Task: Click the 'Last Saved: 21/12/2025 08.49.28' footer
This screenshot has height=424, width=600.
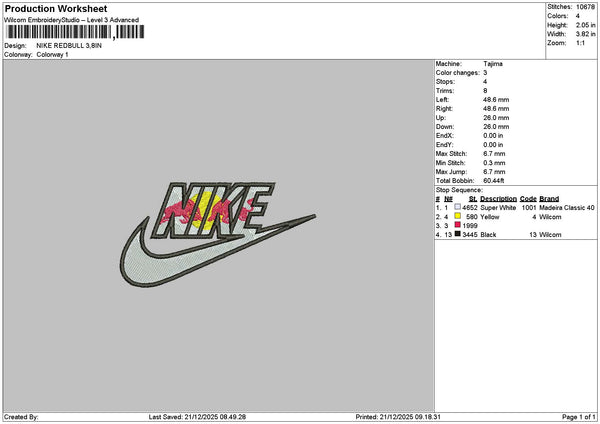Action: [197, 417]
